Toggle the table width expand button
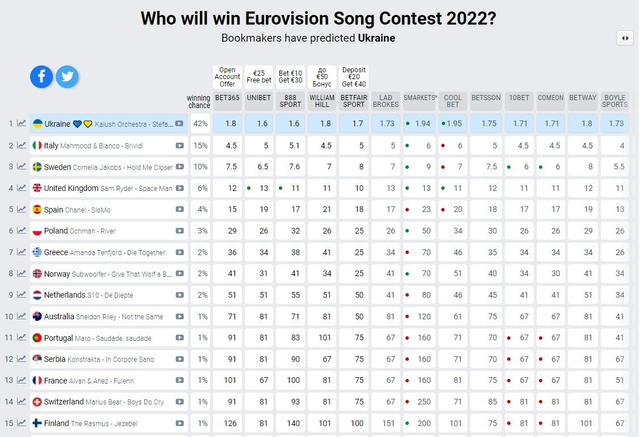The height and width of the screenshot is (437, 640). click(625, 37)
